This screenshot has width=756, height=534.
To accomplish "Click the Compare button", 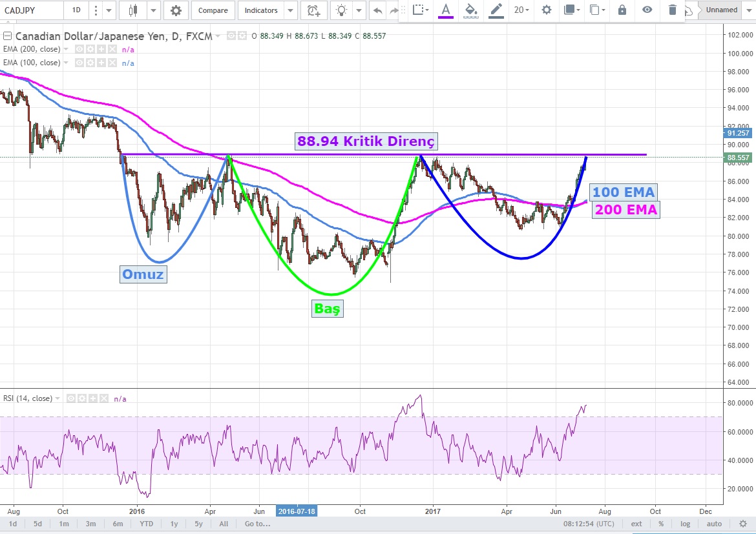I will point(213,10).
